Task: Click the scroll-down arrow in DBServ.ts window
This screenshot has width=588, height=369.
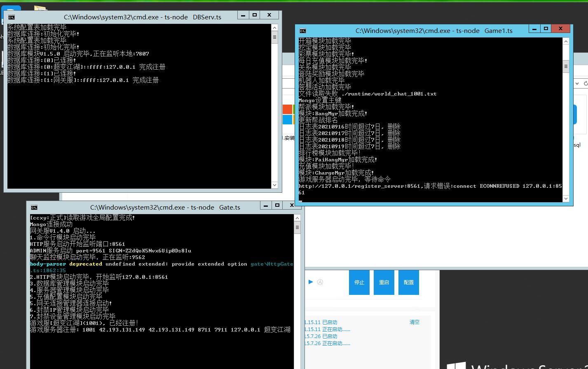Action: [x=275, y=185]
